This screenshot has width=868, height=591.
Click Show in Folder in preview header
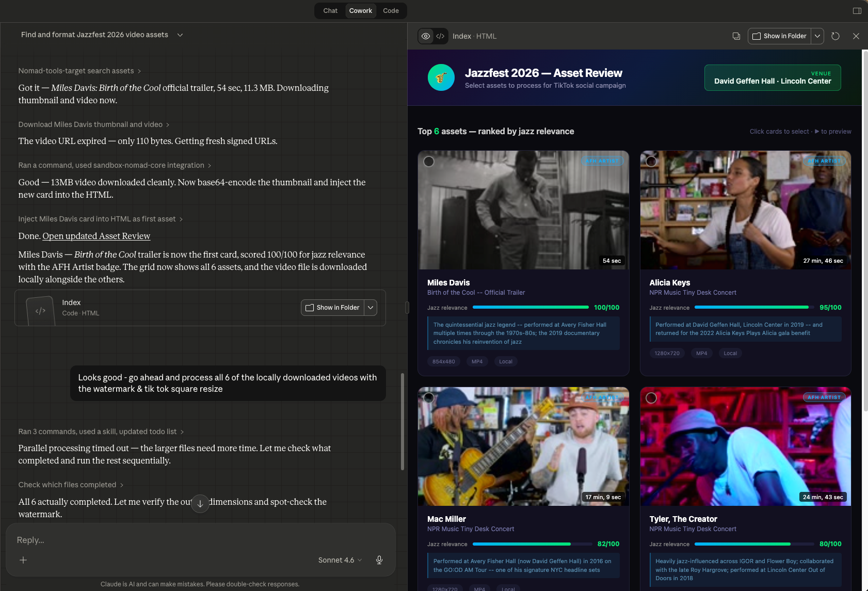point(779,36)
